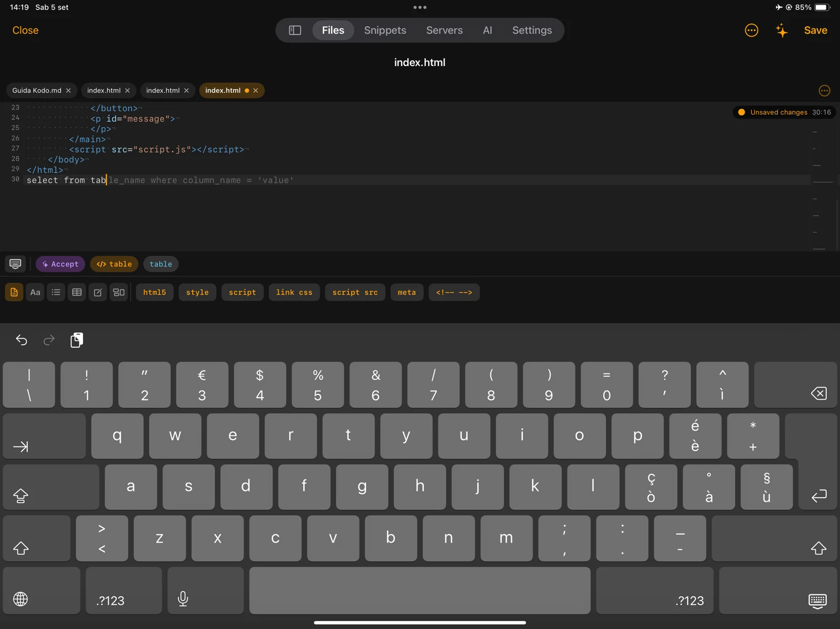Open the Files tab
This screenshot has width=840, height=629.
coord(333,30)
